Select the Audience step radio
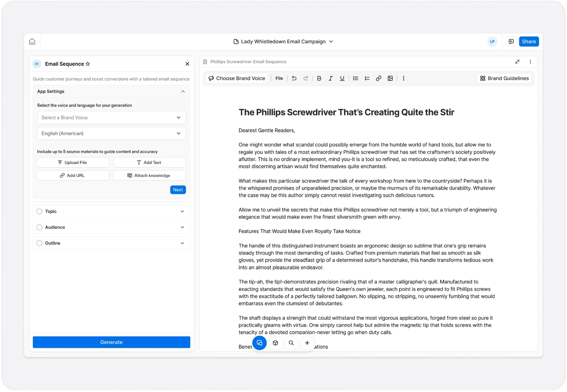The width and height of the screenshot is (567, 392). tap(39, 227)
